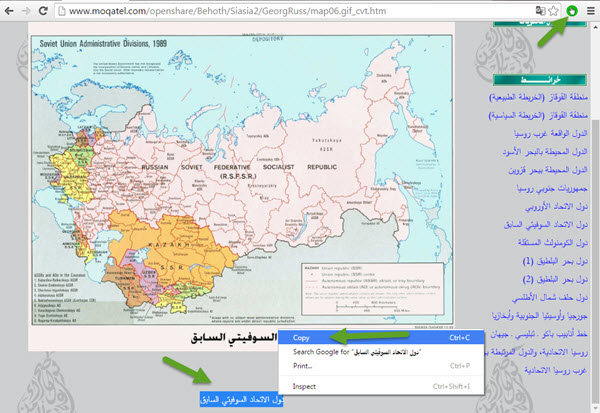This screenshot has width=600, height=413.
Task: Open the link دول الكومنولث المستقلة
Action: (x=553, y=242)
